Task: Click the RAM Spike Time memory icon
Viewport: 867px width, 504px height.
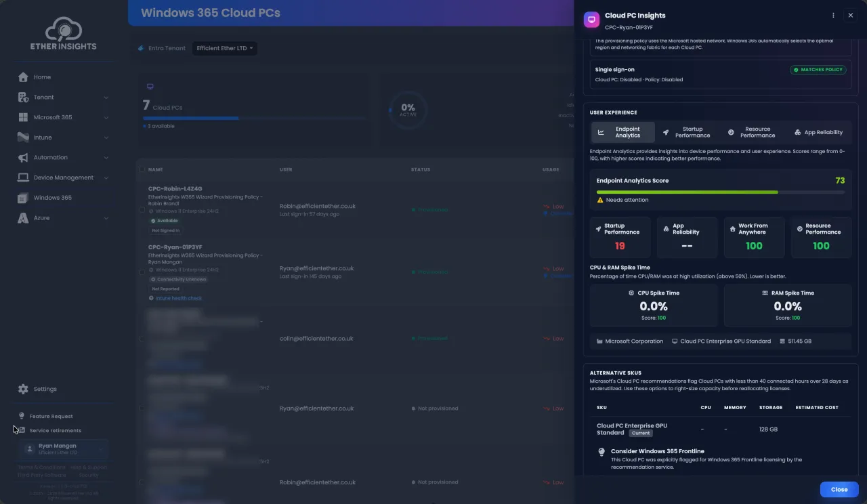Action: 765,293
